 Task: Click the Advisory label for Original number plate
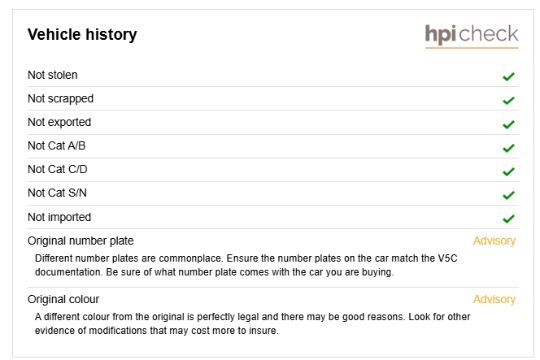pyautogui.click(x=494, y=241)
